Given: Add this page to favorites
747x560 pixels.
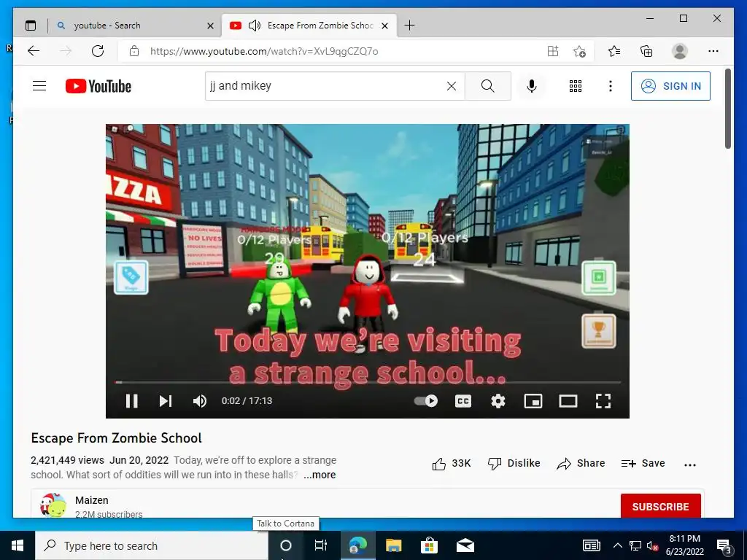Looking at the screenshot, I should (579, 51).
